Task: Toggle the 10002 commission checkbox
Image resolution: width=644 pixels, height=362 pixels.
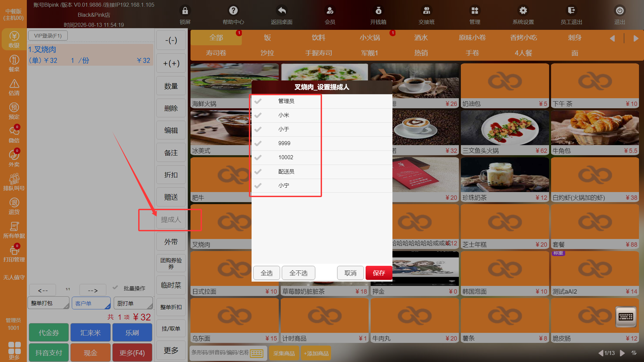Action: pyautogui.click(x=258, y=158)
